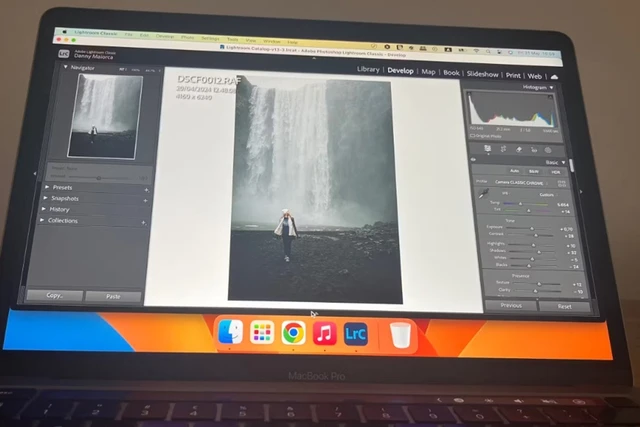Add a new preset with plus icon

point(145,187)
